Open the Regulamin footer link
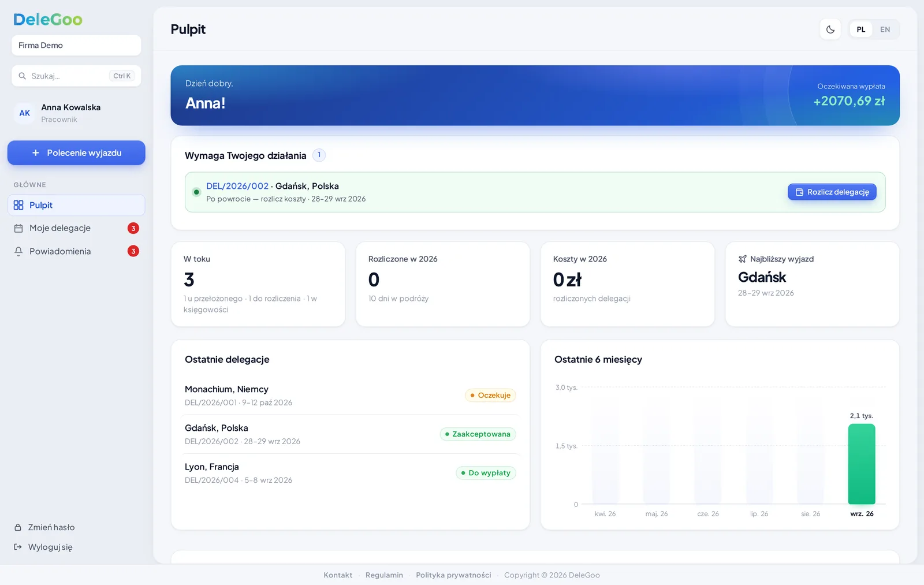The image size is (924, 585). click(x=384, y=575)
